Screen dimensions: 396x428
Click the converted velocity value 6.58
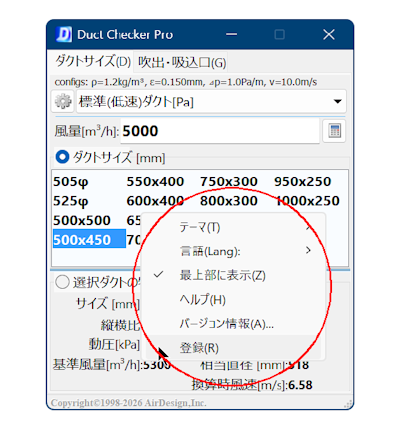tap(300, 385)
